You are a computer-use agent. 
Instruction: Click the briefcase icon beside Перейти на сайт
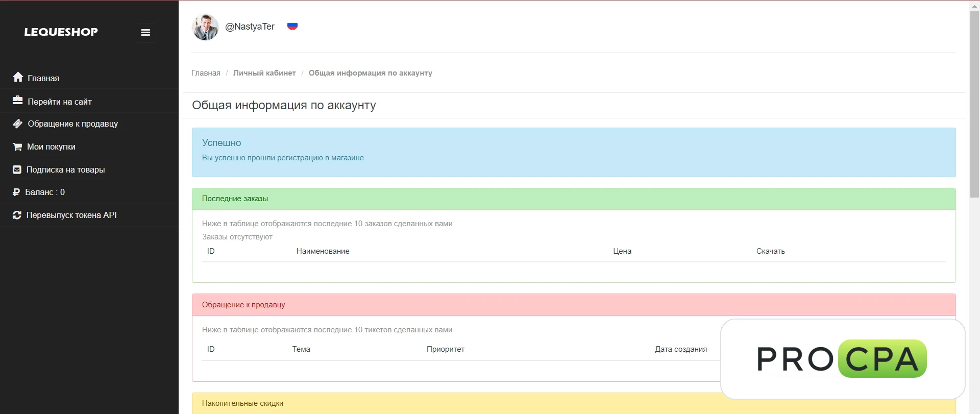click(x=17, y=101)
